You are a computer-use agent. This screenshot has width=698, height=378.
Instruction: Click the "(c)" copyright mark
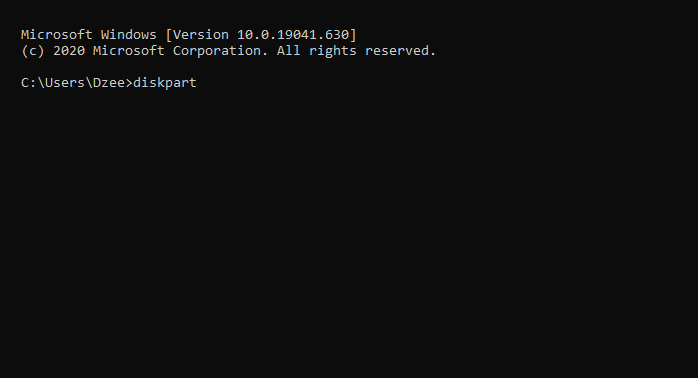[x=33, y=51]
